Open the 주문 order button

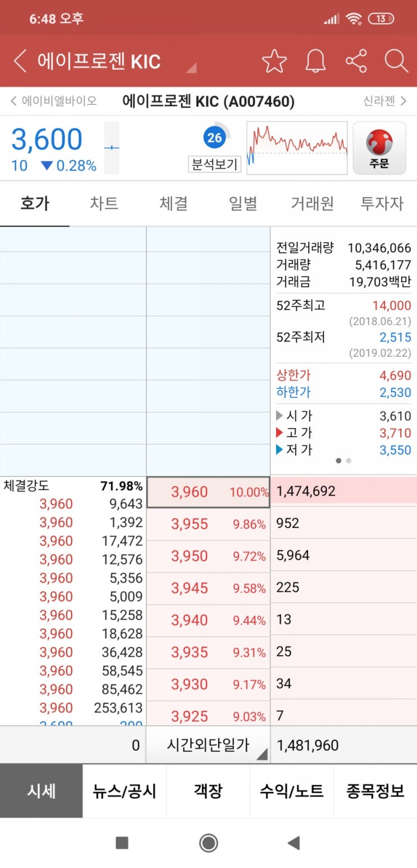[379, 148]
